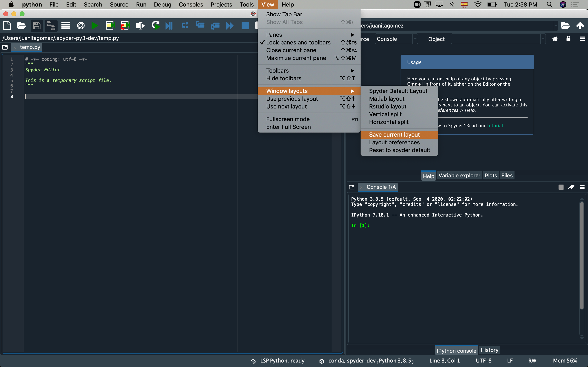
Task: Toggle Show Tab Bar in the View menu
Action: [x=284, y=14]
